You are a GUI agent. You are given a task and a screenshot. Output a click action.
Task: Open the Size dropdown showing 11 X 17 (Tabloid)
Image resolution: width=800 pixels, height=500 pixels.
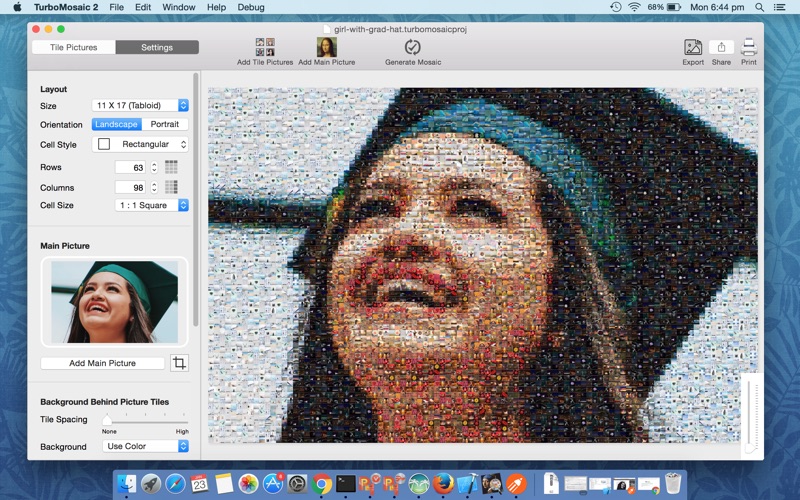click(140, 105)
